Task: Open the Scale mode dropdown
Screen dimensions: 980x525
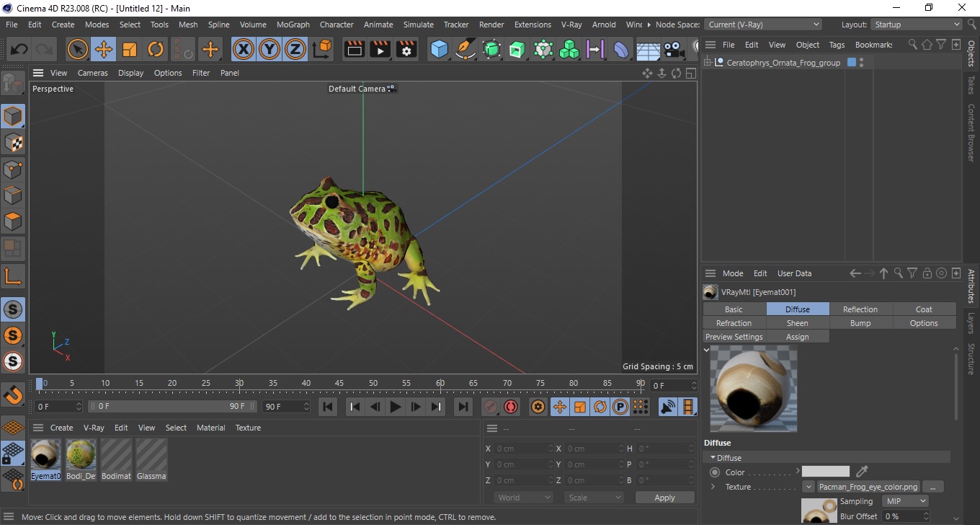Action: 594,498
